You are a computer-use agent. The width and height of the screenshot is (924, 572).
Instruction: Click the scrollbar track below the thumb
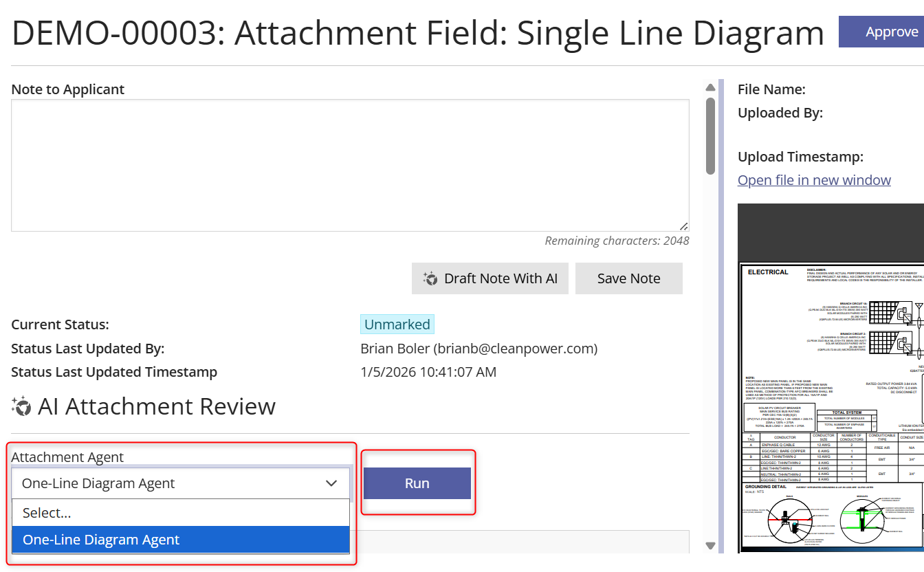[710, 344]
